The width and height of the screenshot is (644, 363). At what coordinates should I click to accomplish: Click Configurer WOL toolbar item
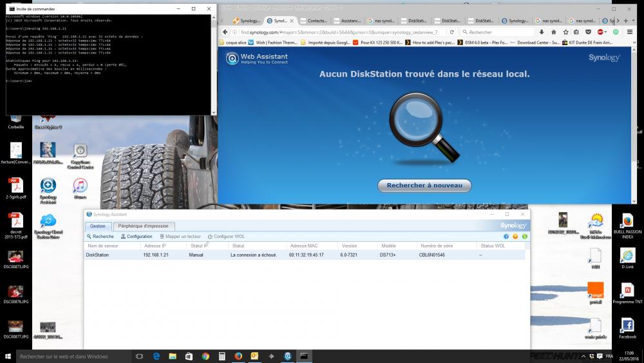(x=226, y=237)
